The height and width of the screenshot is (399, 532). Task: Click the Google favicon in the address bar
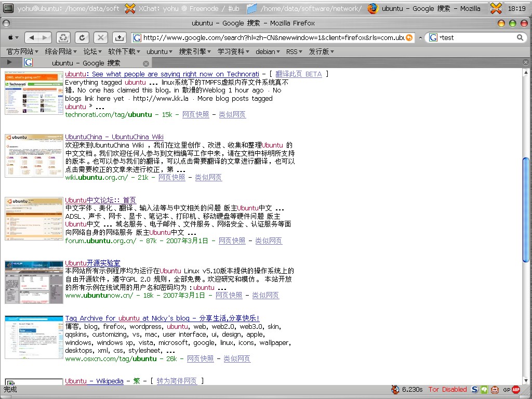click(x=137, y=37)
